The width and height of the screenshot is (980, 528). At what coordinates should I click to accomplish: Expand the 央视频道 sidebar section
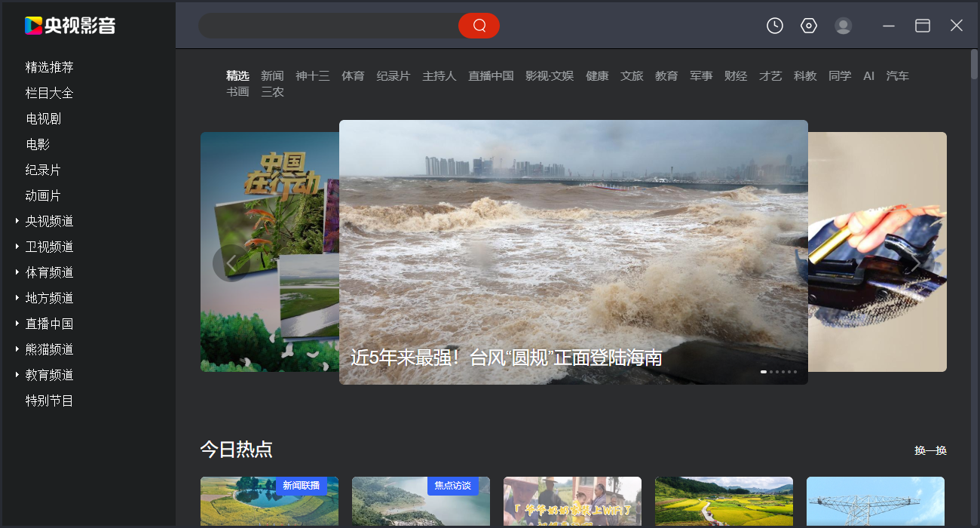coord(49,220)
